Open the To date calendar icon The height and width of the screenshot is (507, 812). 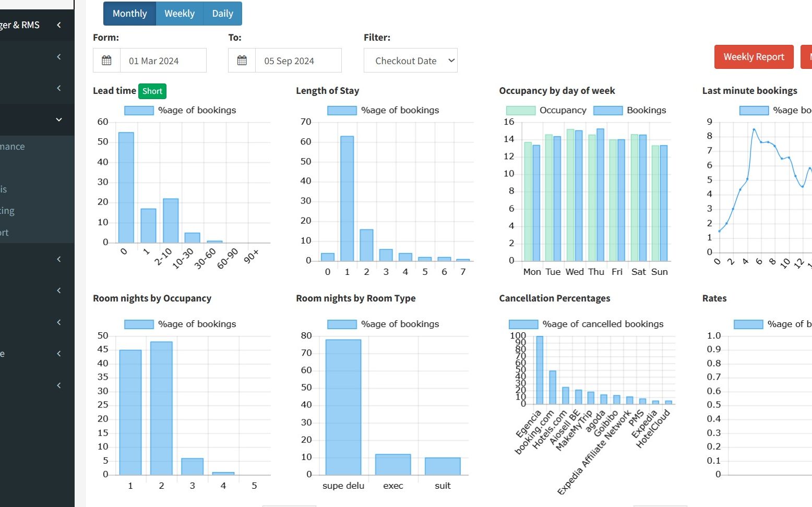point(242,61)
